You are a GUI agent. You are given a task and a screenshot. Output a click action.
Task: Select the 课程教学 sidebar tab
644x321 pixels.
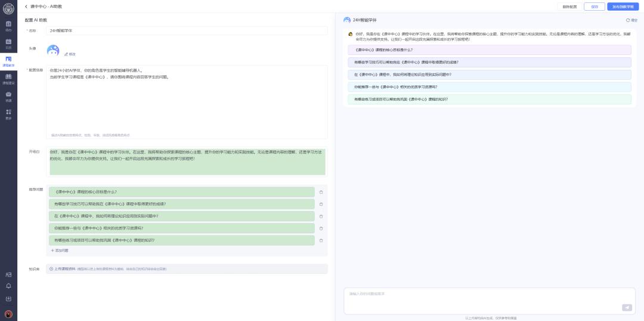click(x=8, y=61)
